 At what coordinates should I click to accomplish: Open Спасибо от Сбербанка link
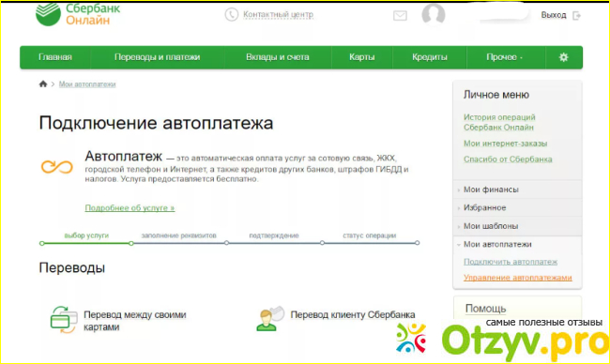[508, 159]
